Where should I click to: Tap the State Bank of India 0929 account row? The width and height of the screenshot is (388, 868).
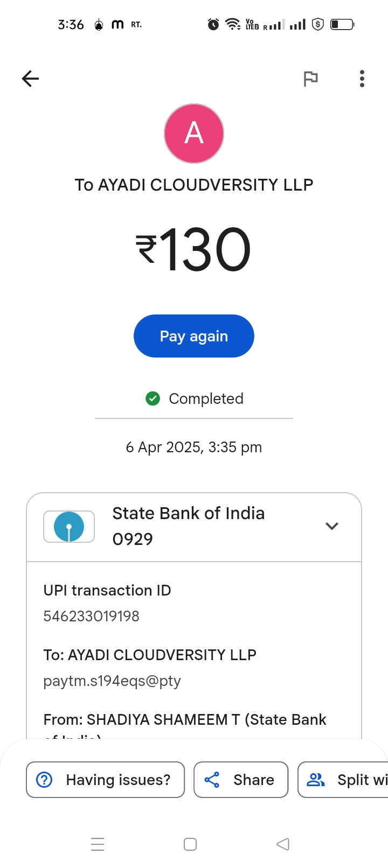pyautogui.click(x=189, y=526)
